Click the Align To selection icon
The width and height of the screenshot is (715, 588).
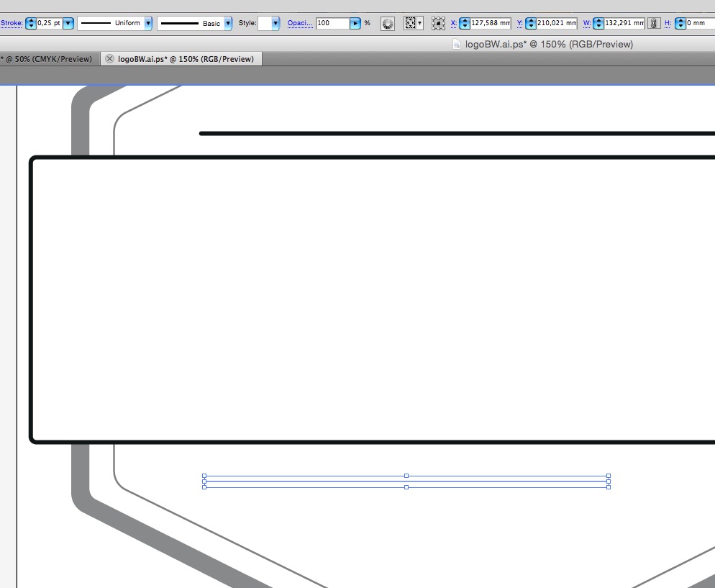tap(411, 23)
